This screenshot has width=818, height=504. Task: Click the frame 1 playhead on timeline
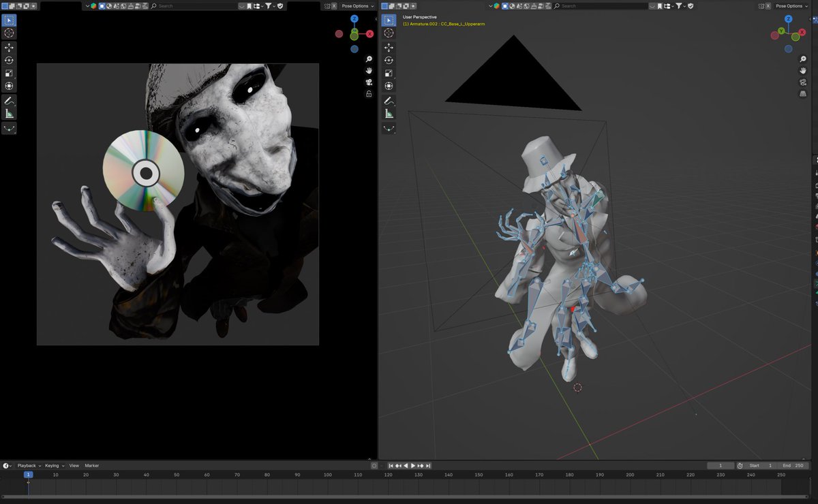[28, 475]
